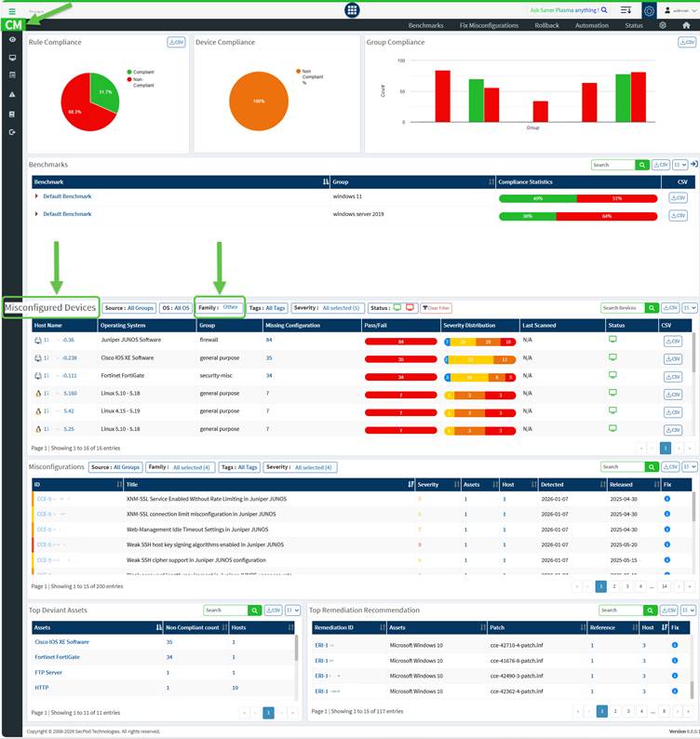Click the eye icon in left sidebar
The image size is (700, 739).
click(x=12, y=40)
